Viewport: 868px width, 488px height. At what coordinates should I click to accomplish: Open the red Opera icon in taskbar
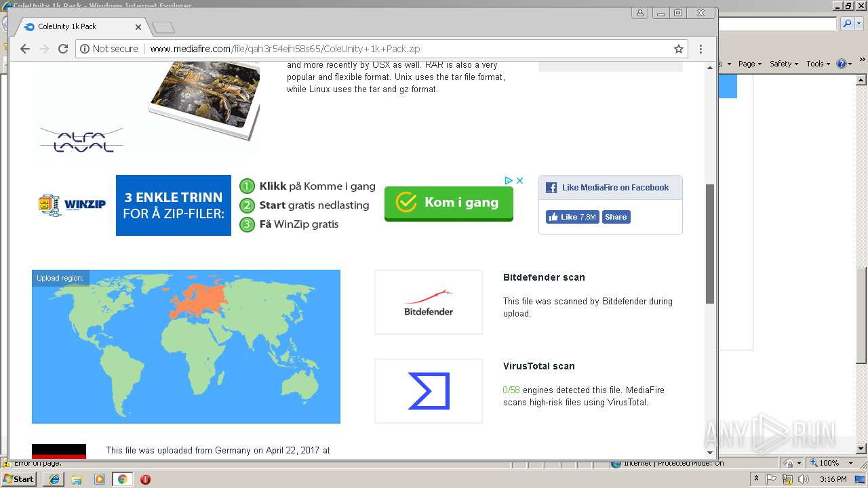(x=145, y=479)
